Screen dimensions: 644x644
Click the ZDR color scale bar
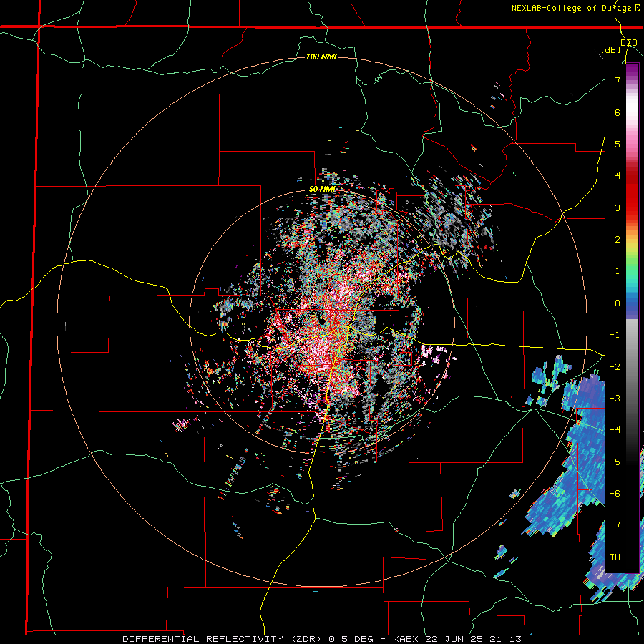[x=632, y=318]
